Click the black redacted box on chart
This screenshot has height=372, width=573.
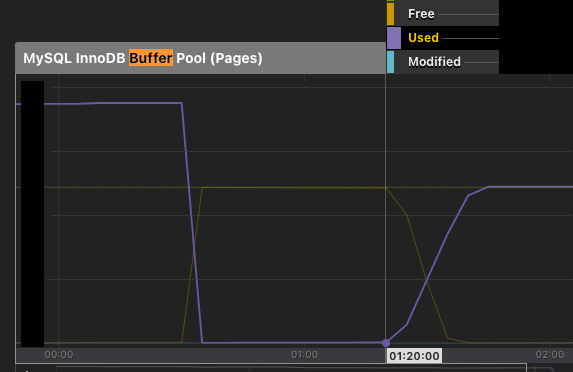[x=33, y=214]
